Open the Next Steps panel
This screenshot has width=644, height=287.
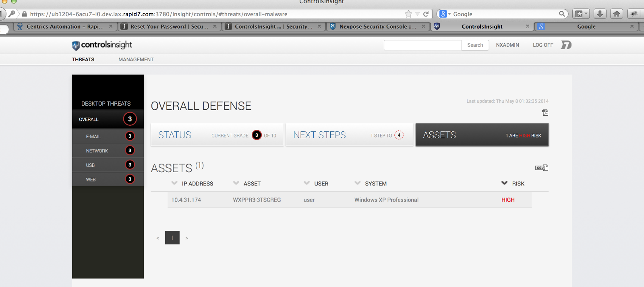[x=349, y=135]
